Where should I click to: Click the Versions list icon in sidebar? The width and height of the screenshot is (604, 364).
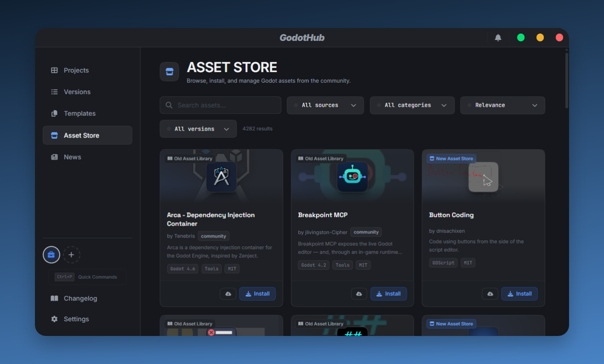click(54, 92)
